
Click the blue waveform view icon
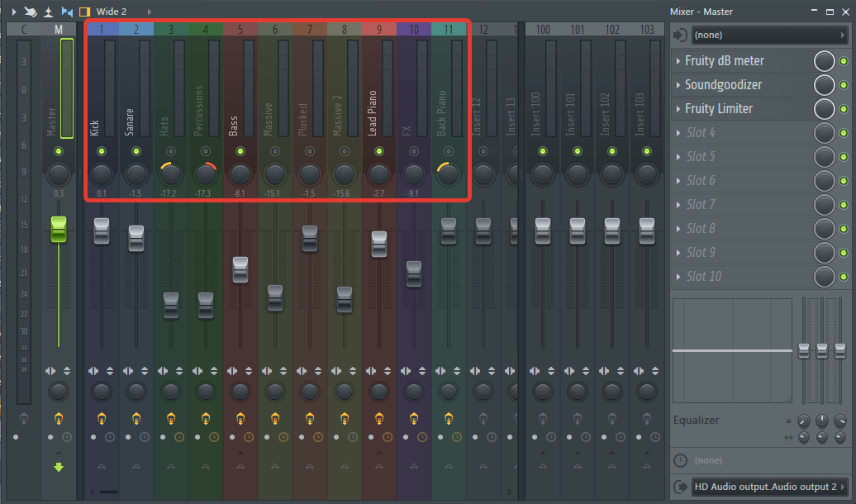point(67,12)
